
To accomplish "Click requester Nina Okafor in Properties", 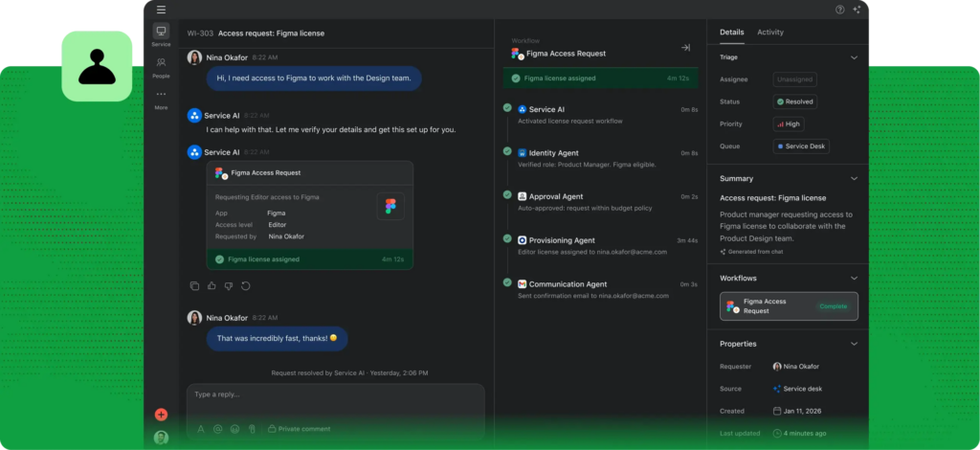I will (x=795, y=367).
